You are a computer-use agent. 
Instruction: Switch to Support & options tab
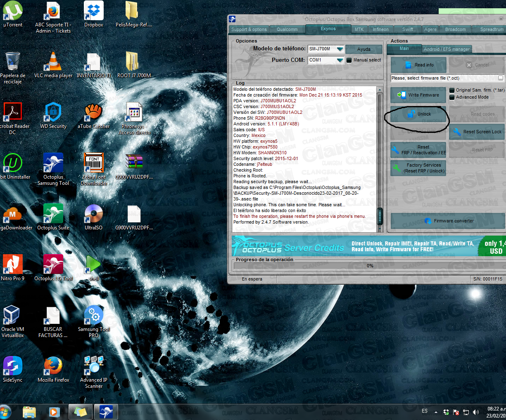(x=249, y=29)
